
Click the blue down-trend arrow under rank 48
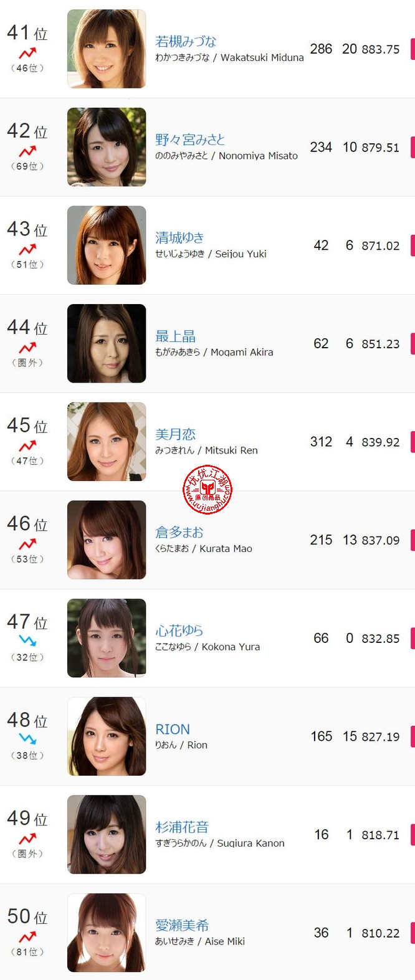(x=27, y=739)
